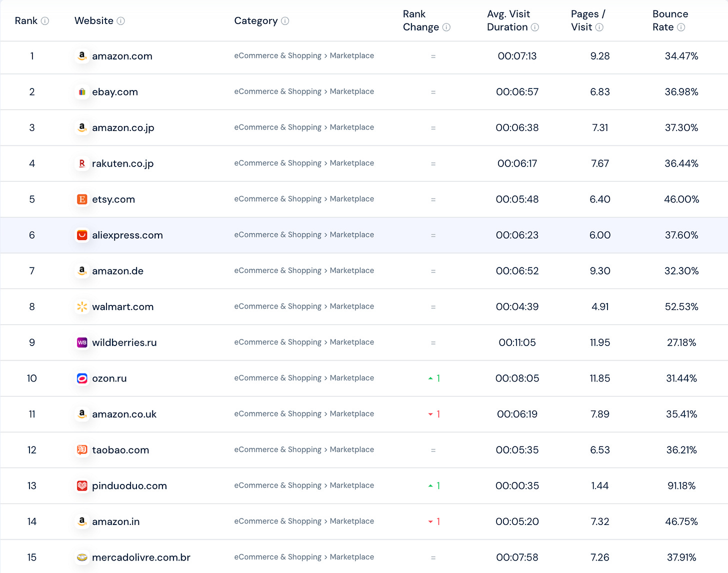728x573 pixels.
Task: Open the walmart.com website link
Action: pos(123,307)
